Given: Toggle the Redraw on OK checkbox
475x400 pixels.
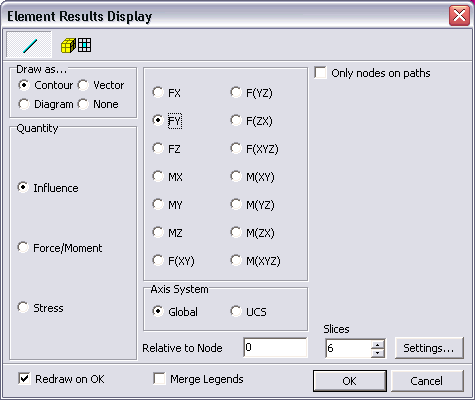Looking at the screenshot, I should pos(24,379).
